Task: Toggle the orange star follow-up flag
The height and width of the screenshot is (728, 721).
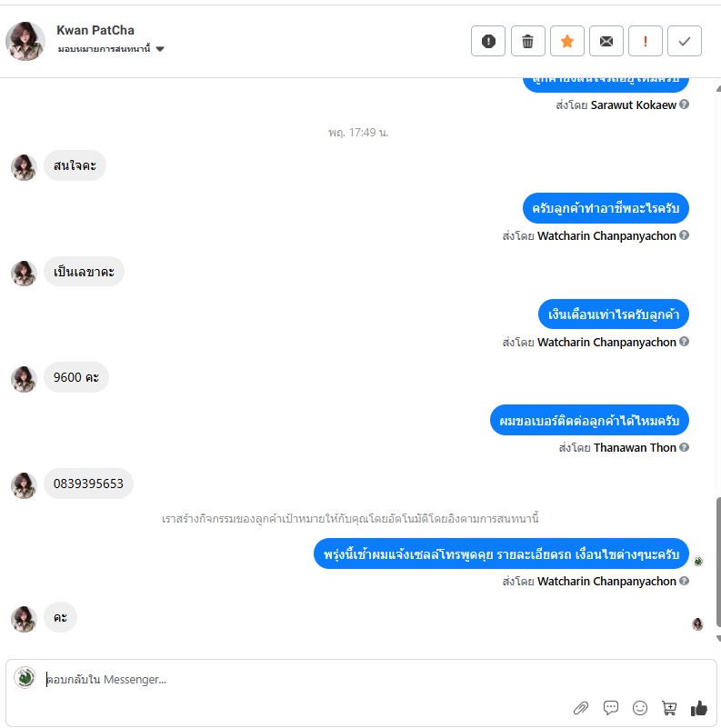Action: click(x=566, y=41)
